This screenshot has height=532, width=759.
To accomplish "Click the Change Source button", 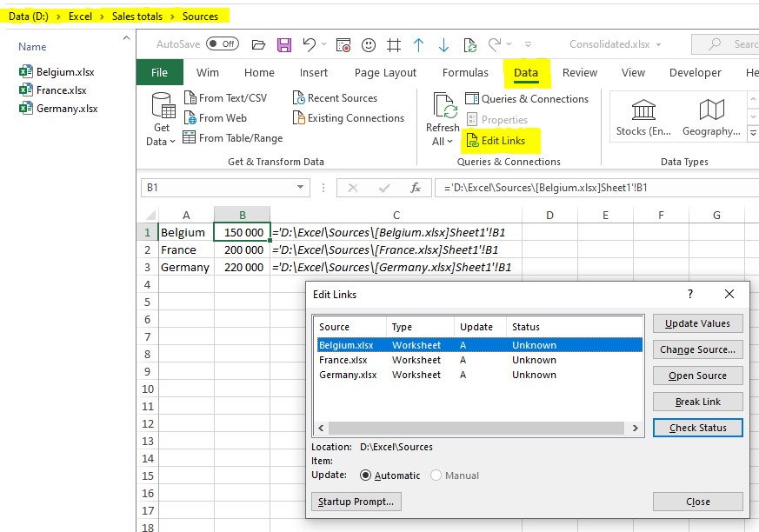I will [x=697, y=349].
